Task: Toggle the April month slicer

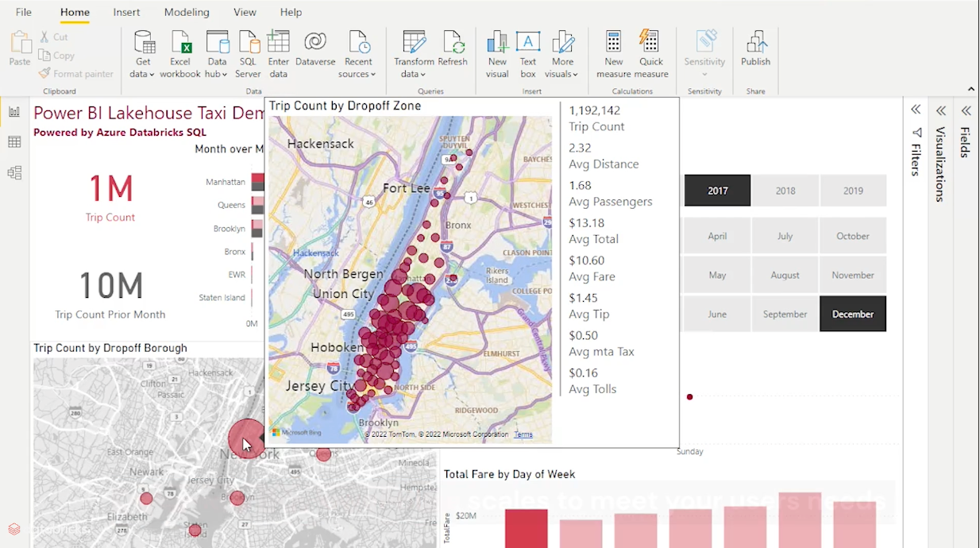Action: click(x=717, y=236)
